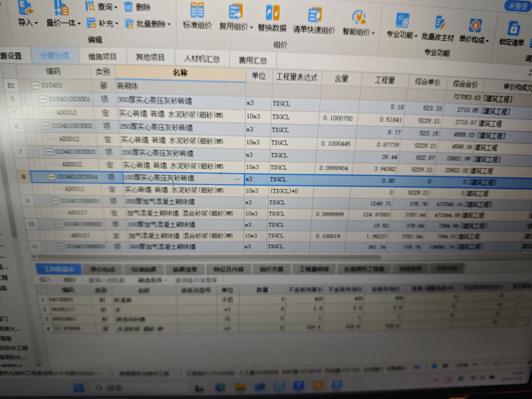Open the 换算信息 bottom tab
The height and width of the screenshot is (399, 532).
click(185, 269)
